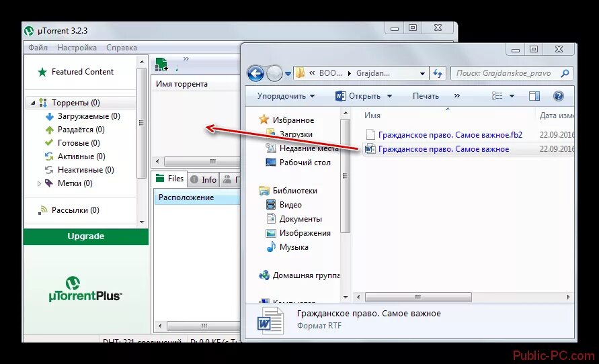Screen dimensions: 599x364
Task: Switch to the Info tab in uTorrent
Action: [x=204, y=180]
